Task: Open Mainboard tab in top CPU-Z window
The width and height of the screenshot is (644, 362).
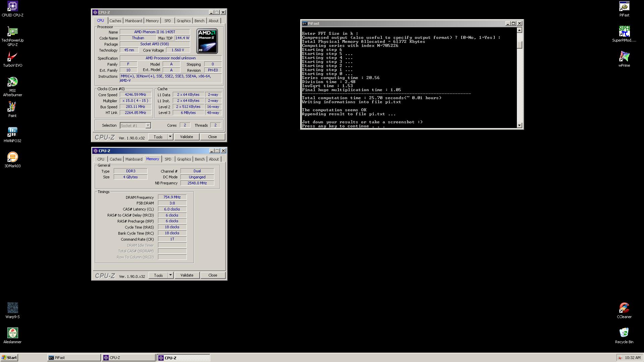Action: (x=133, y=21)
